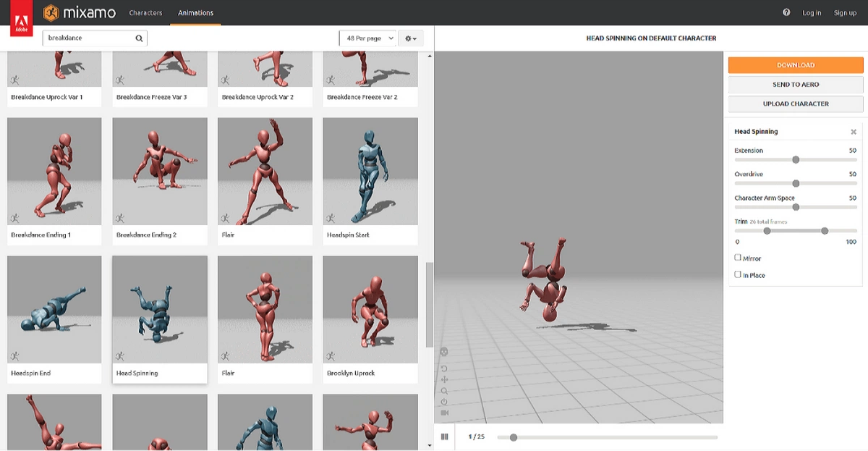Screen dimensions: 868x451
Task: Enable the In Place checkbox
Action: click(738, 274)
